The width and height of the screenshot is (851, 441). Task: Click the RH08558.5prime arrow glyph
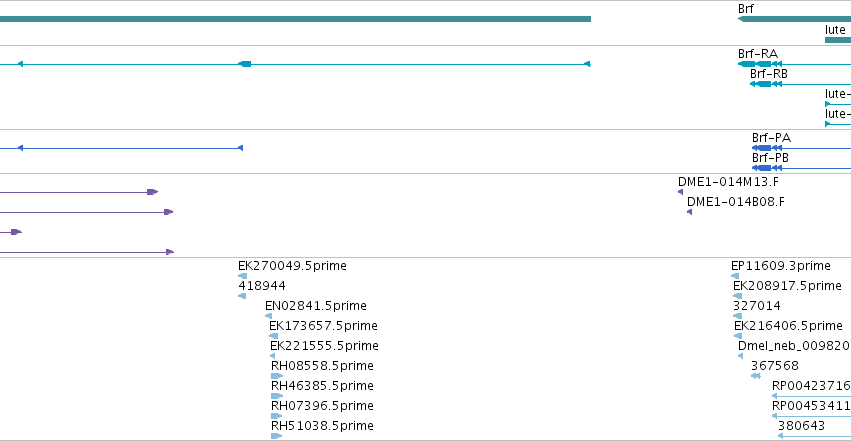(x=277, y=376)
